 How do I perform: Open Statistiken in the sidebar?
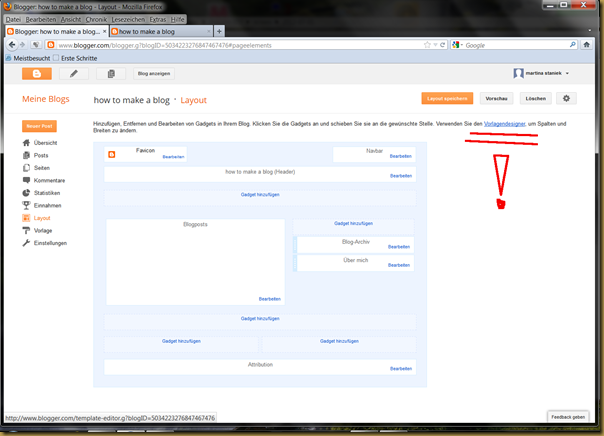tap(47, 193)
